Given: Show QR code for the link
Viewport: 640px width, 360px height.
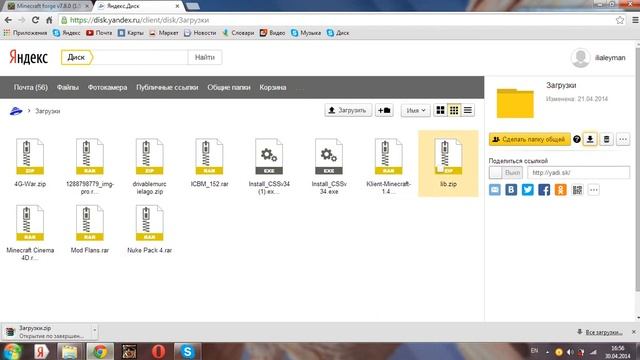Looking at the screenshot, I should 577,190.
